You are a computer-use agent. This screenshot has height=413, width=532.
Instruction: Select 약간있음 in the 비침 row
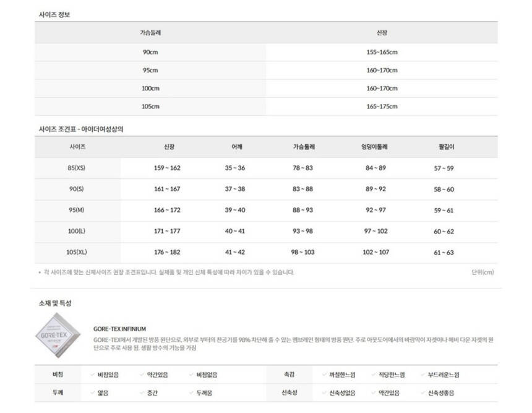(157, 375)
